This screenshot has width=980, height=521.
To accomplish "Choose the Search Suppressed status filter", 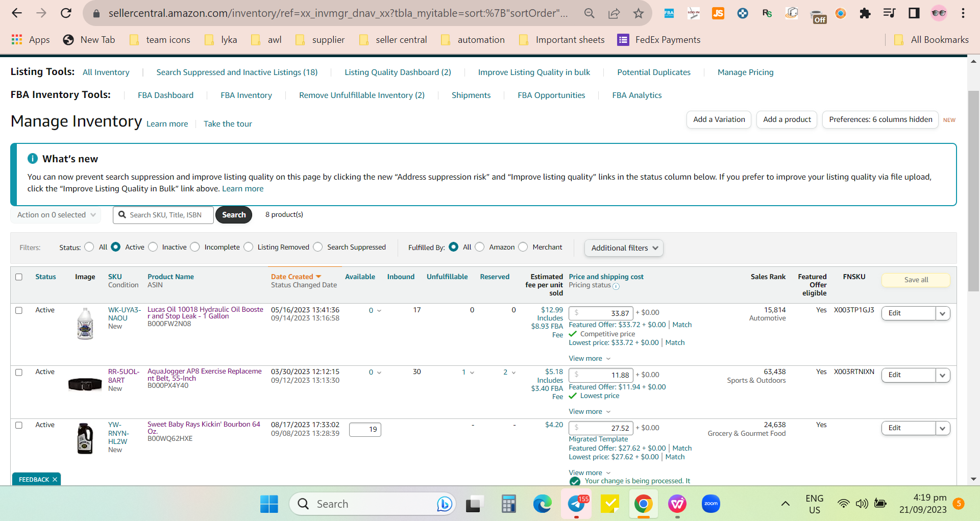I will (x=318, y=247).
